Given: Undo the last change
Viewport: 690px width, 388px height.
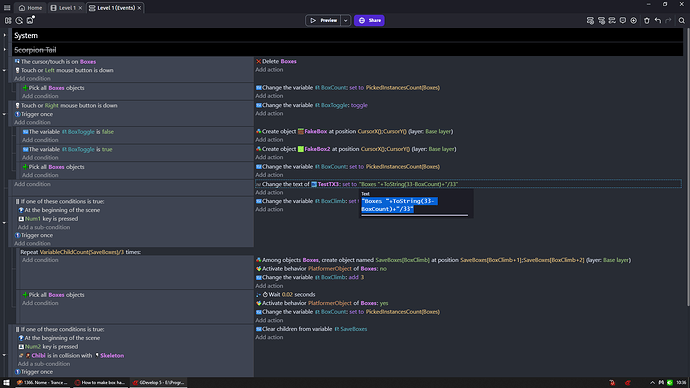Looking at the screenshot, I should [657, 20].
